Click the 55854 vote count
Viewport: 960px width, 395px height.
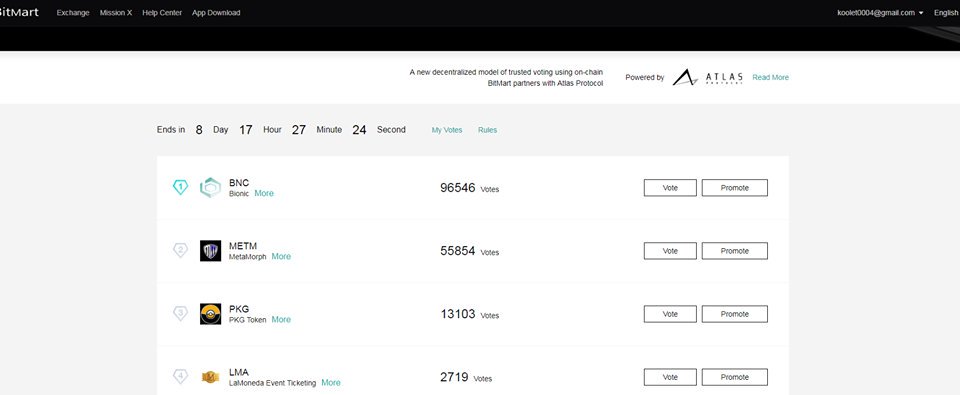tap(457, 250)
